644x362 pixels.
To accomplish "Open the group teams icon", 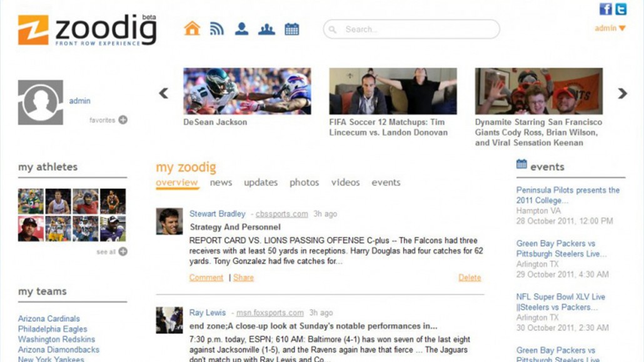I will [266, 29].
